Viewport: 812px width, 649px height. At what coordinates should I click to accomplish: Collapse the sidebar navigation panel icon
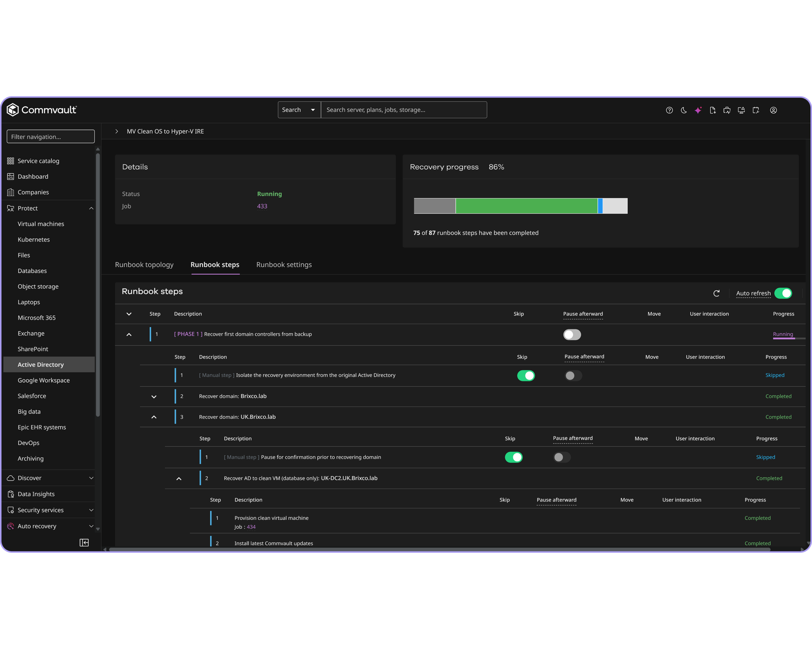tap(84, 542)
